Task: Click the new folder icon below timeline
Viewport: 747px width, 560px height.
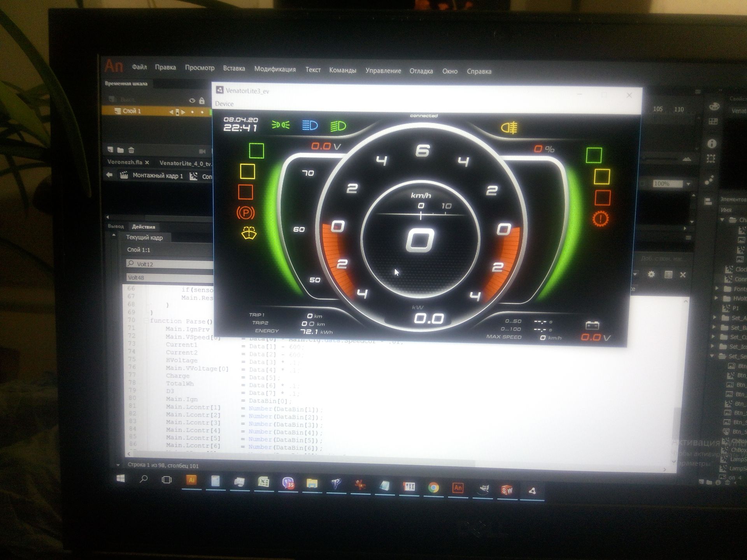Action: click(x=121, y=150)
